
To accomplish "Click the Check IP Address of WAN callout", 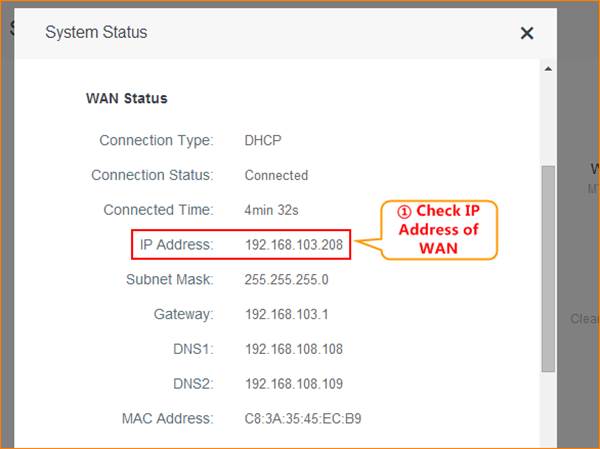I will click(x=438, y=229).
